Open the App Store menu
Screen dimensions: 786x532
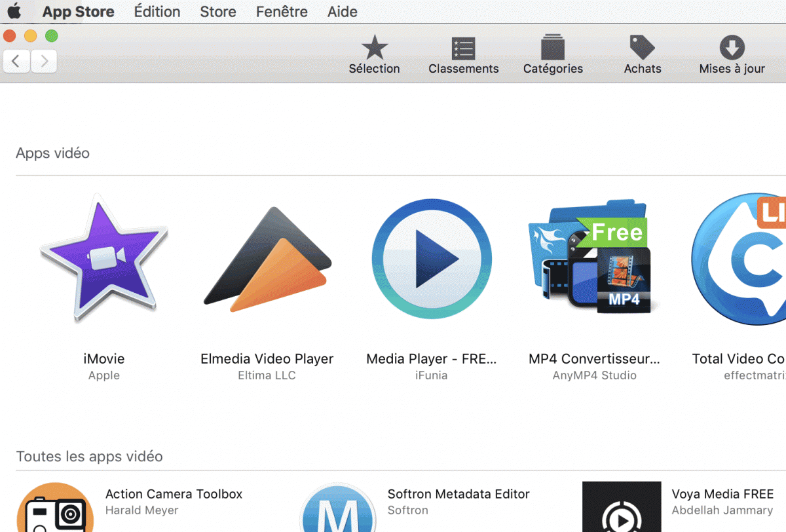(79, 12)
